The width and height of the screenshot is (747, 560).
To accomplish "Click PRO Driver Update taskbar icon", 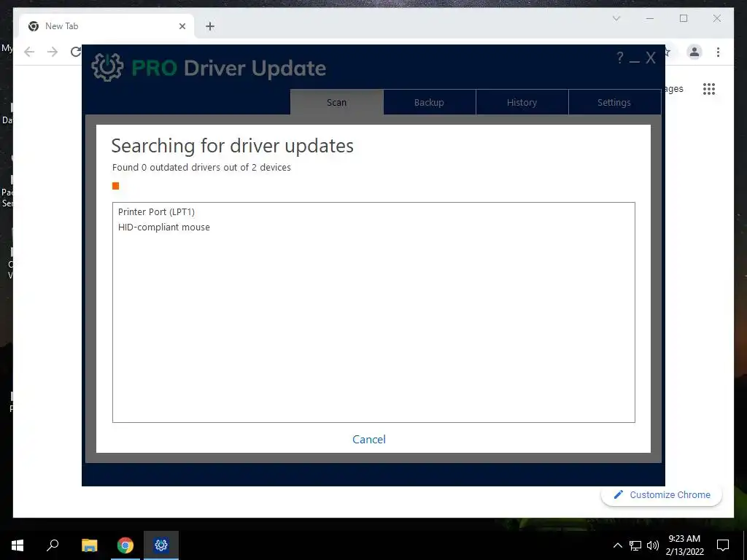I will click(161, 545).
